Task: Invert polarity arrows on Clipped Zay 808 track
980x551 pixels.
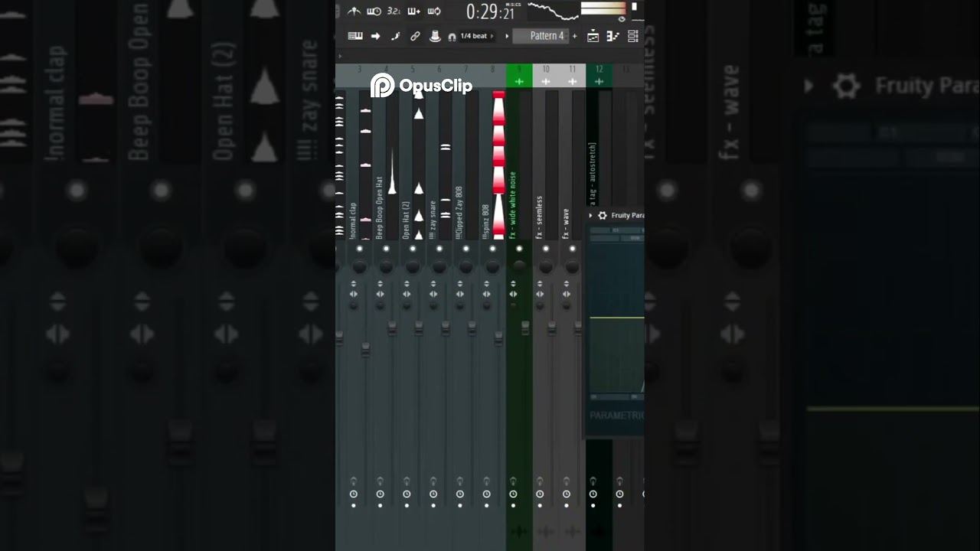Action: point(460,284)
